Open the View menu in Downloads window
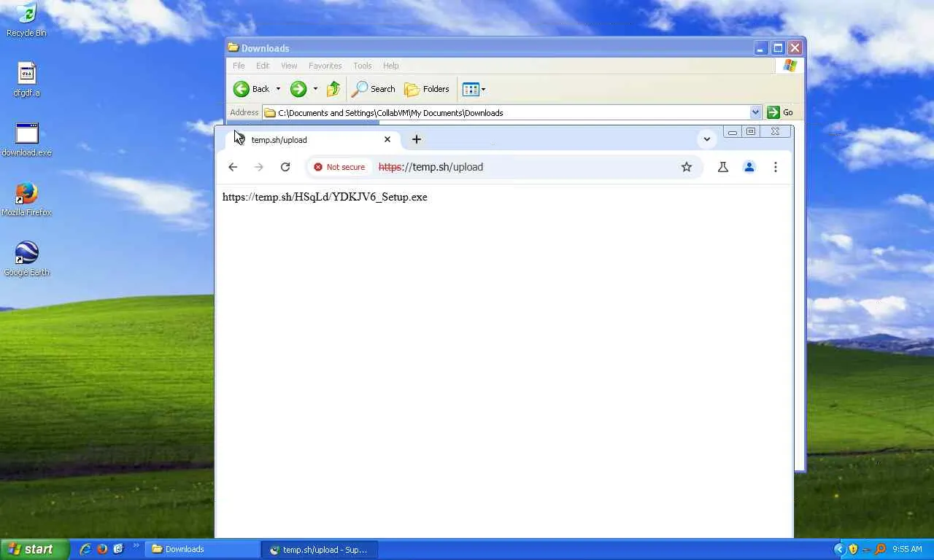The width and height of the screenshot is (934, 560). (x=289, y=66)
